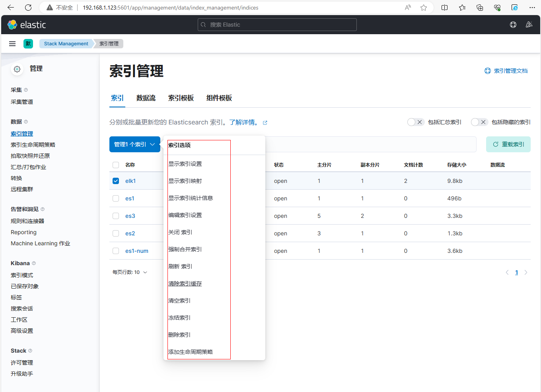Enable the 包括隐藏的索引 switch

click(x=479, y=122)
